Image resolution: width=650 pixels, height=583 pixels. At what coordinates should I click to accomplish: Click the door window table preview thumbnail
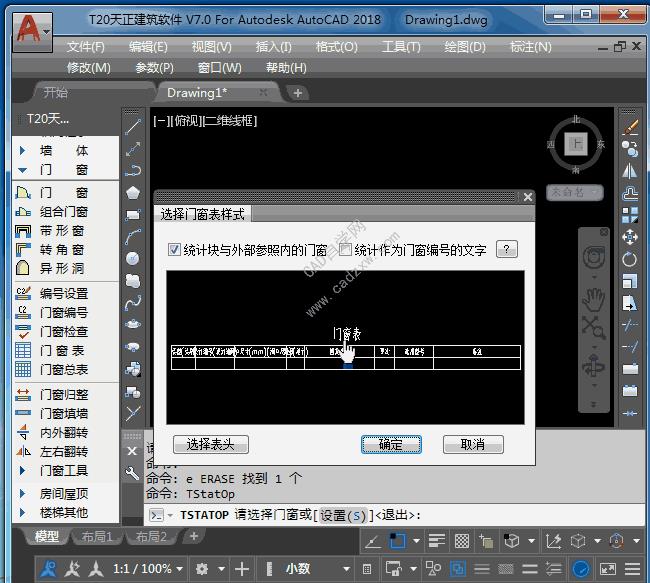point(345,347)
